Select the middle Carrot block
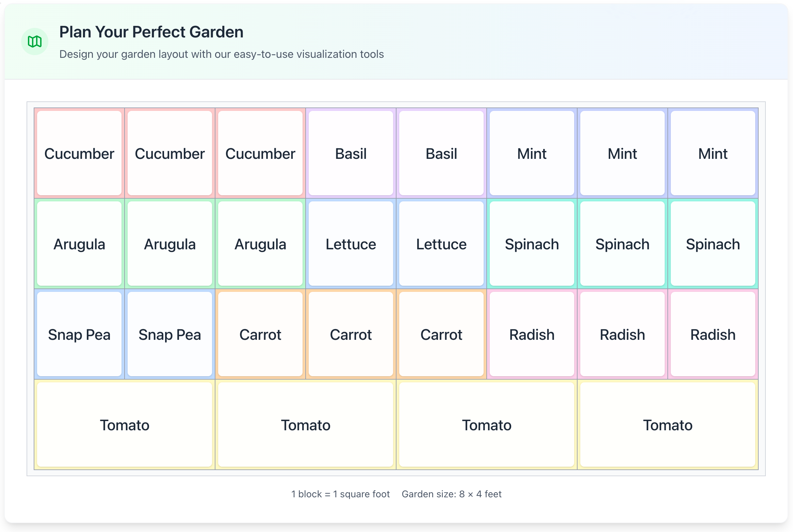The height and width of the screenshot is (532, 793). (351, 334)
